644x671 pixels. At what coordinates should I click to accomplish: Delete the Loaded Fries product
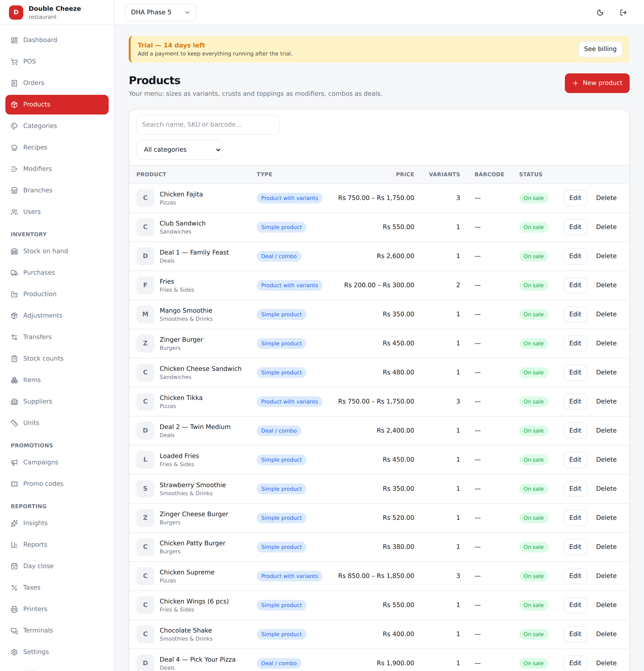point(606,460)
